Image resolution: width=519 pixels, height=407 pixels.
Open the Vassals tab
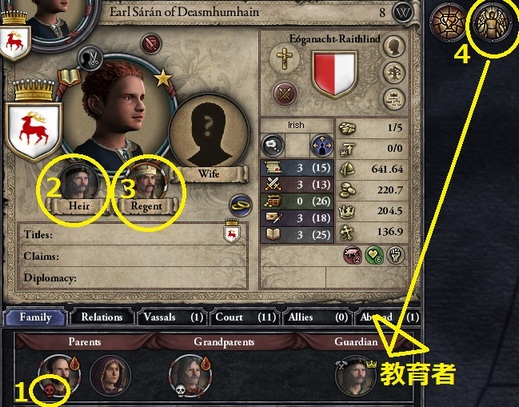coord(173,317)
